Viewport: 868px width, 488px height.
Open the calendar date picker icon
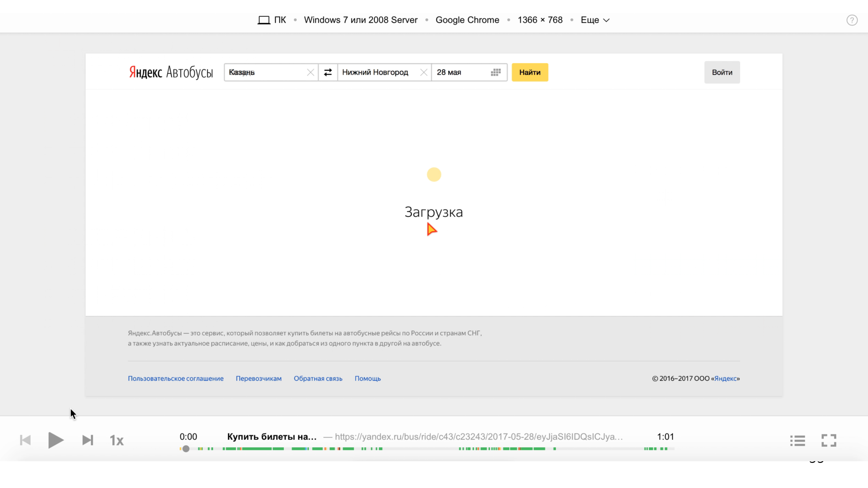point(496,72)
